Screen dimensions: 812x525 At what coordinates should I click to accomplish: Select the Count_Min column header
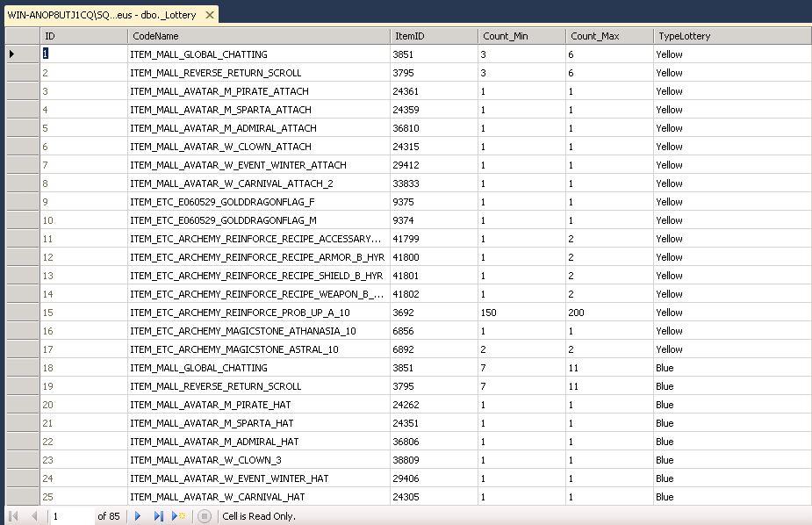click(x=521, y=36)
